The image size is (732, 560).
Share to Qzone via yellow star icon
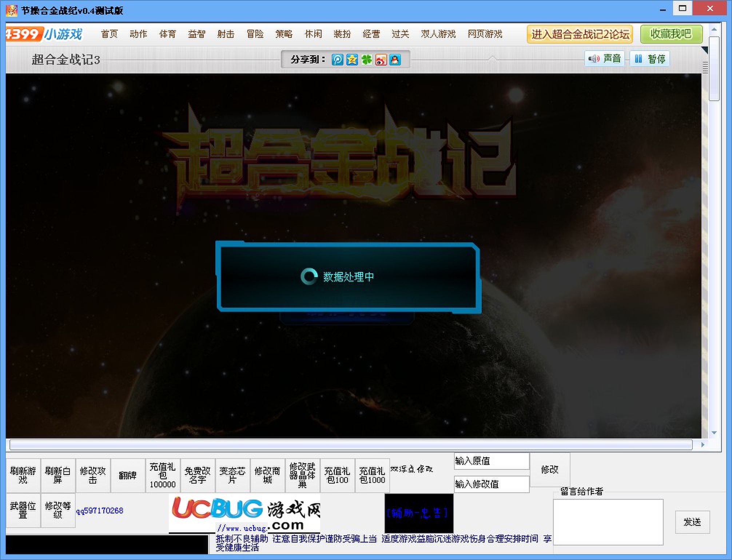[352, 59]
